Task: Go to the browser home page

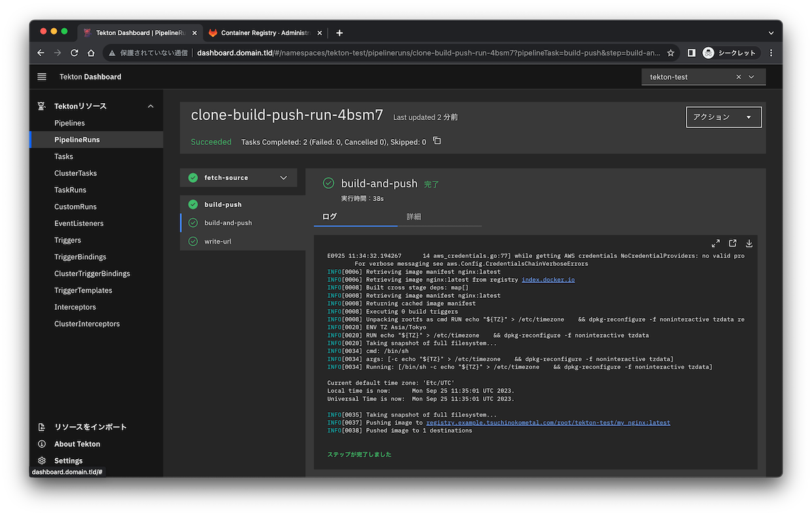Action: [91, 53]
